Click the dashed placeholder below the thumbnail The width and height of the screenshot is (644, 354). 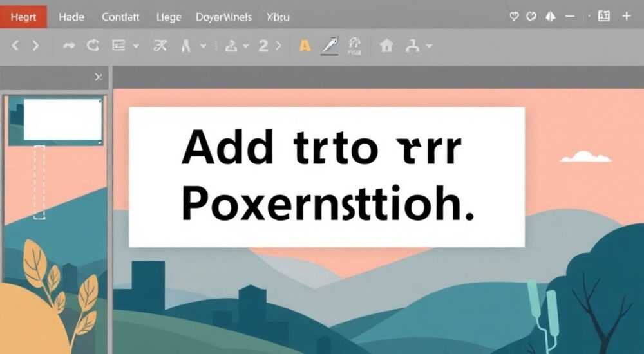tap(39, 182)
